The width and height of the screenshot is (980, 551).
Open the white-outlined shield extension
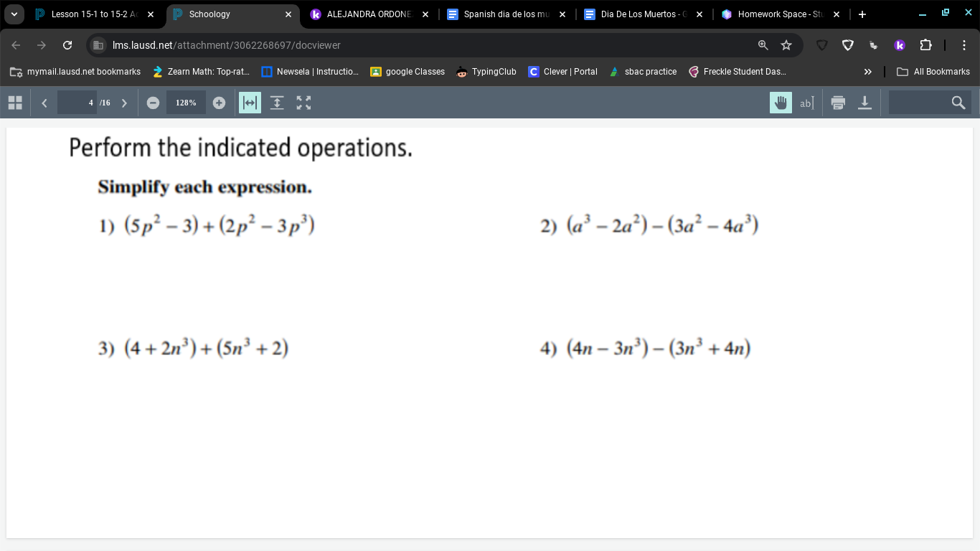(x=848, y=45)
